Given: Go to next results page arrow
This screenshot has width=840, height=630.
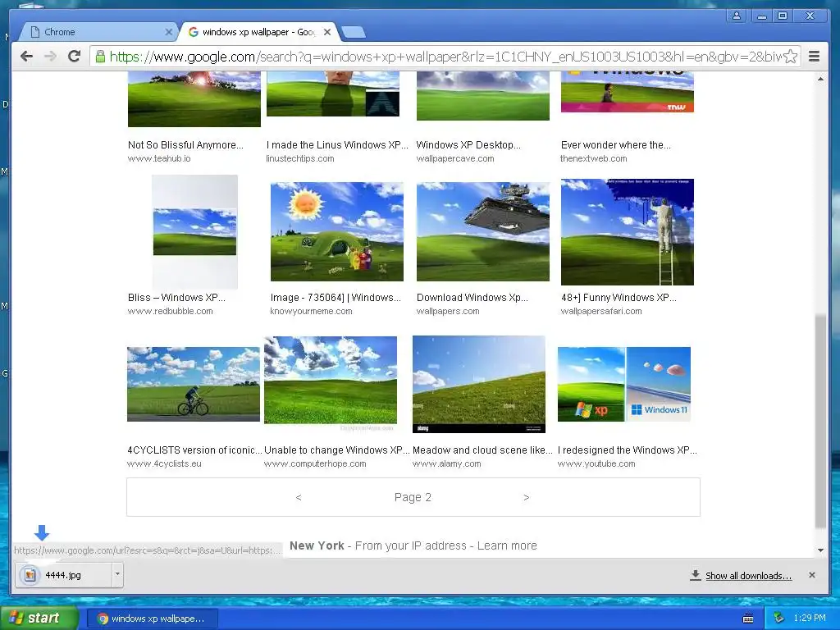Looking at the screenshot, I should 526,498.
